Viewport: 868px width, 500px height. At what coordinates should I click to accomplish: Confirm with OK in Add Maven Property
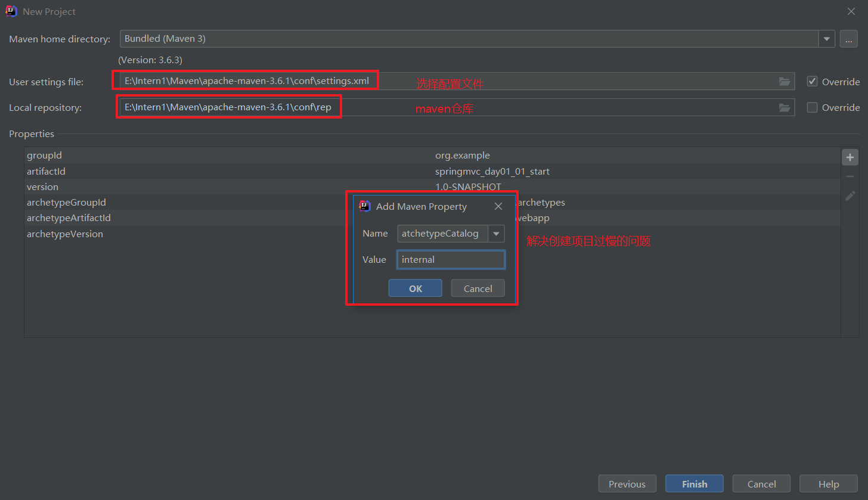pos(415,288)
